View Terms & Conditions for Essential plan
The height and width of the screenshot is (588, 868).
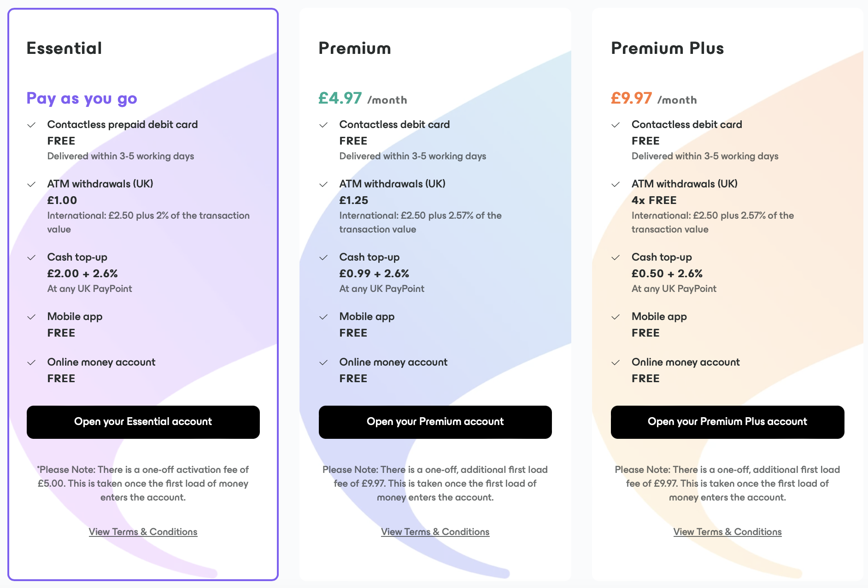[x=143, y=532]
